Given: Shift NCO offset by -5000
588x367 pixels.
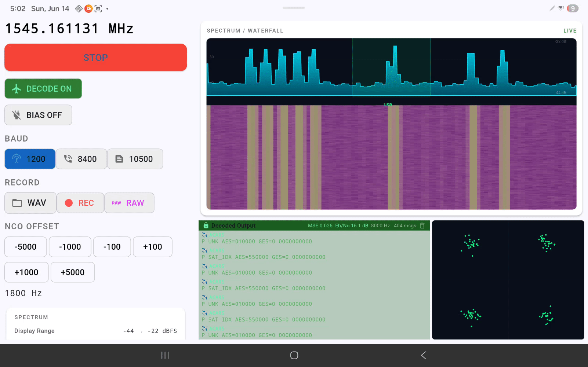Looking at the screenshot, I should click(26, 247).
